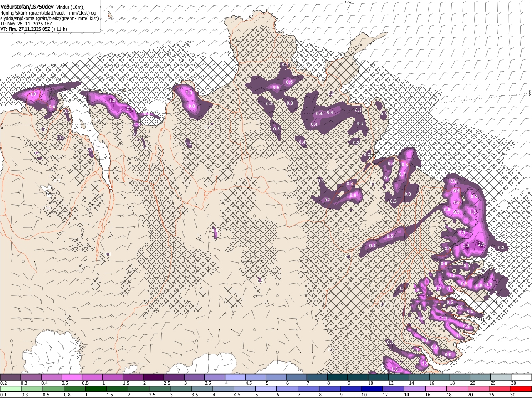Select the 4.5 light blue swatch in lower legend row
Viewport: 532px width, 398px height.
pyautogui.click(x=244, y=389)
